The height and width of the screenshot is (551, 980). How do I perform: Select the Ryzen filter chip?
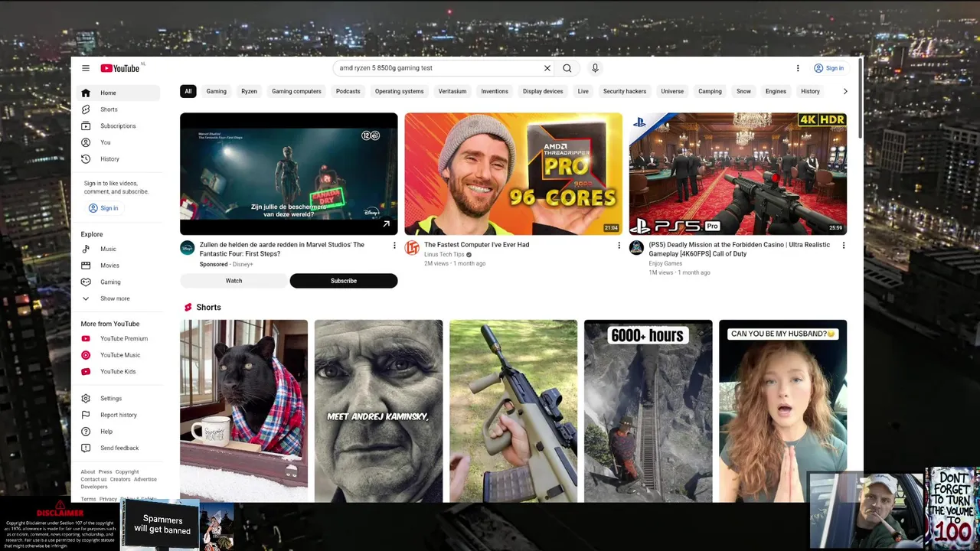[x=249, y=91]
